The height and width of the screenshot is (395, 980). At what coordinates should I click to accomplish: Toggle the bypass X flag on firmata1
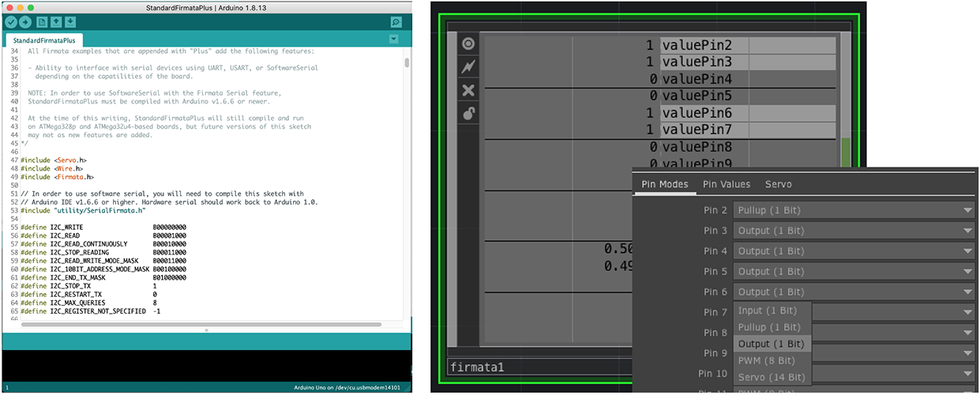467,90
